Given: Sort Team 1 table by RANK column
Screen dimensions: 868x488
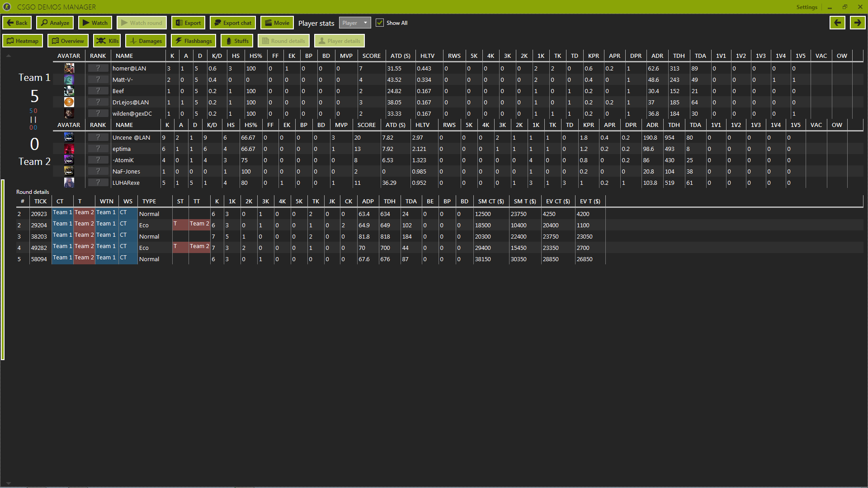Looking at the screenshot, I should click(98, 56).
